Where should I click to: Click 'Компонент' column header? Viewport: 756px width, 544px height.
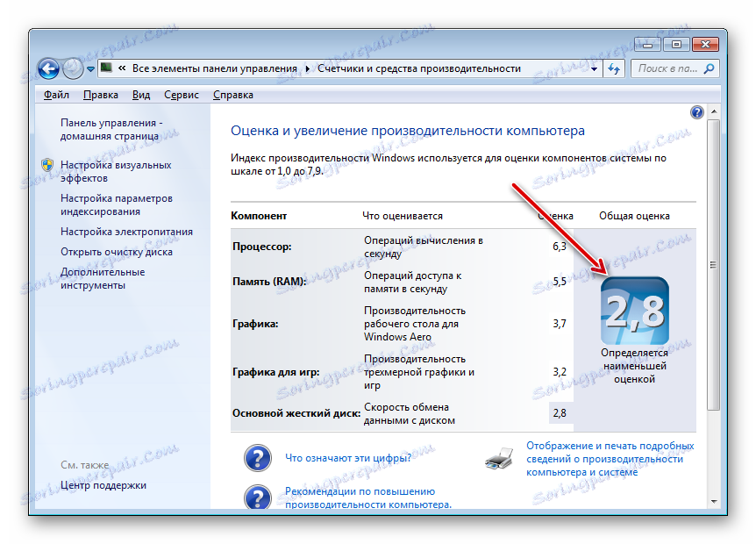coord(259,216)
